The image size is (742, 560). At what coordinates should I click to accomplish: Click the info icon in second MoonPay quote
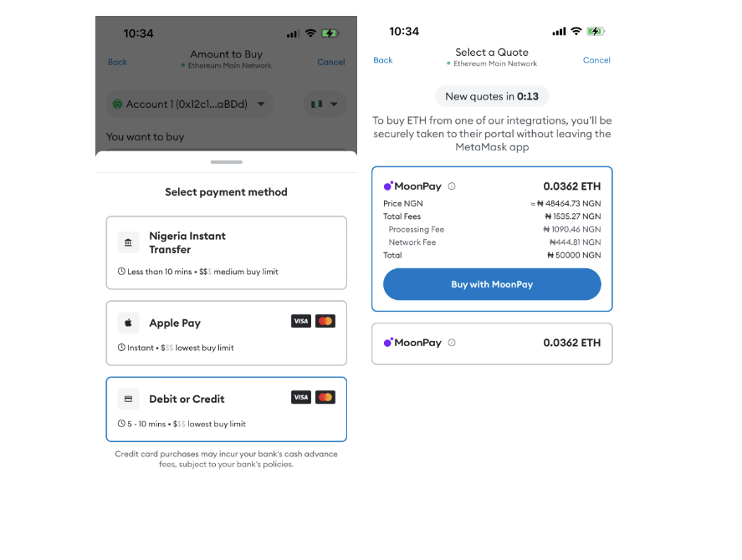pyautogui.click(x=452, y=343)
